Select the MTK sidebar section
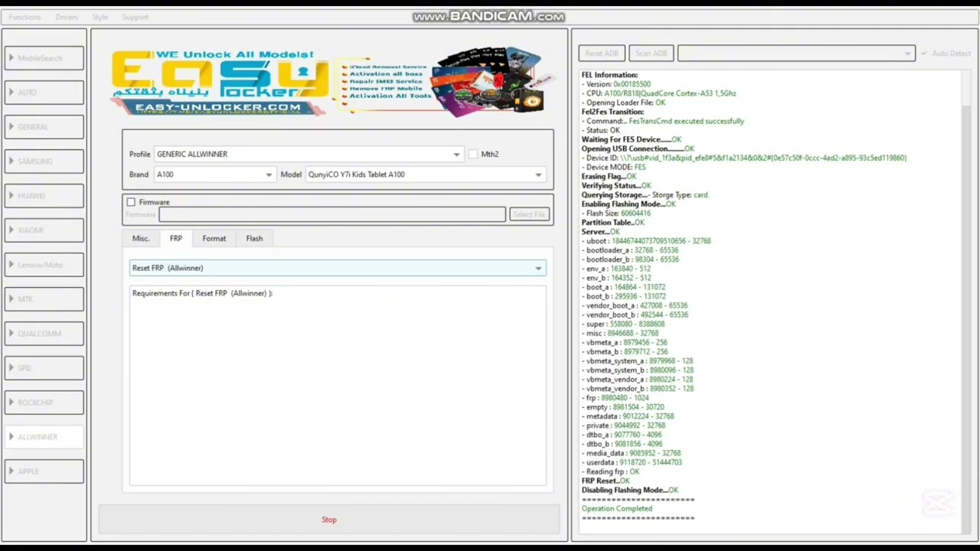980x551 pixels. pyautogui.click(x=44, y=299)
